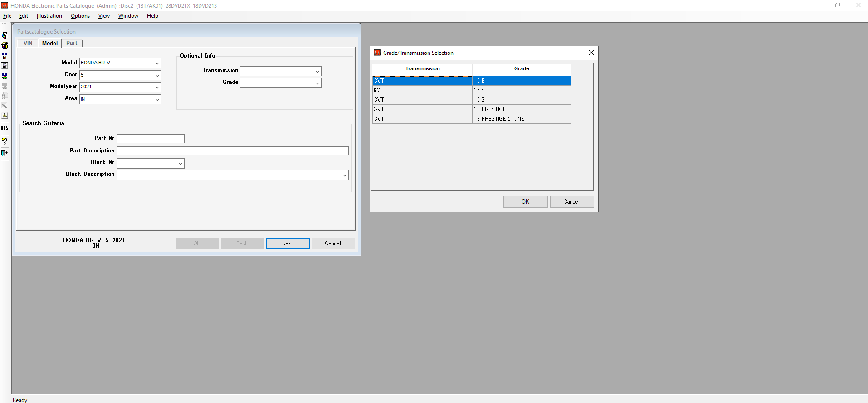
Task: Open the Grade dropdown in Optional Info
Action: point(317,83)
